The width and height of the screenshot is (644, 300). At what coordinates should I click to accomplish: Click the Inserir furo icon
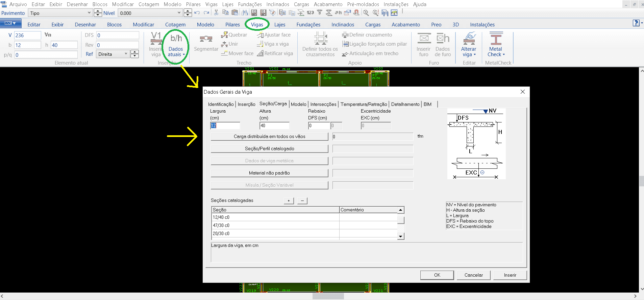424,39
